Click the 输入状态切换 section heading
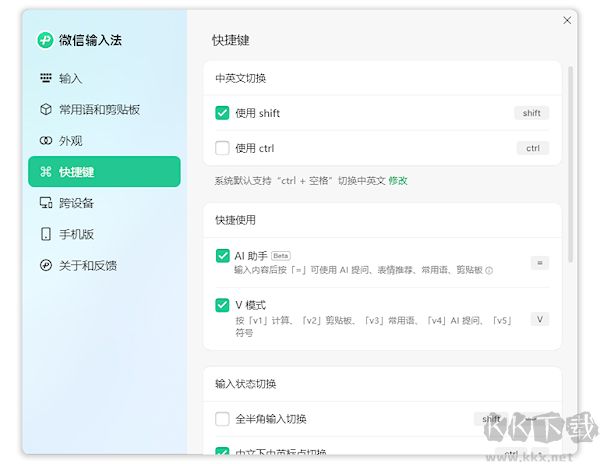 tap(245, 384)
